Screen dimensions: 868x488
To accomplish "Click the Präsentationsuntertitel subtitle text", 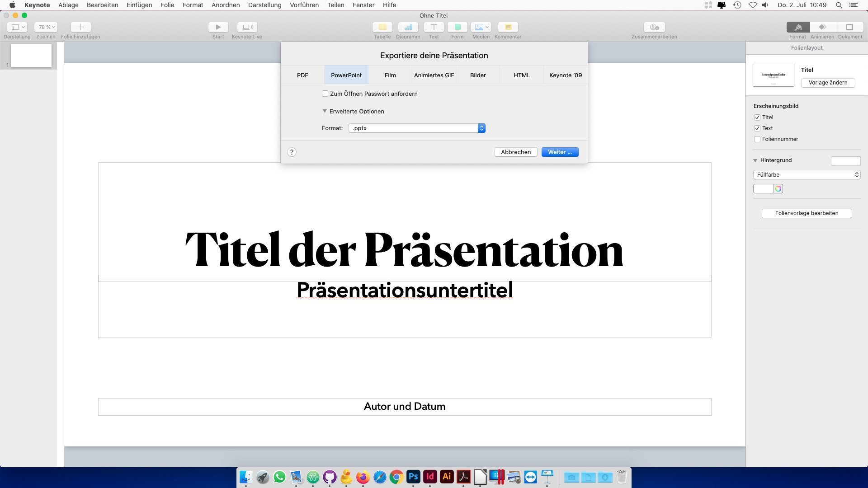I will (405, 290).
